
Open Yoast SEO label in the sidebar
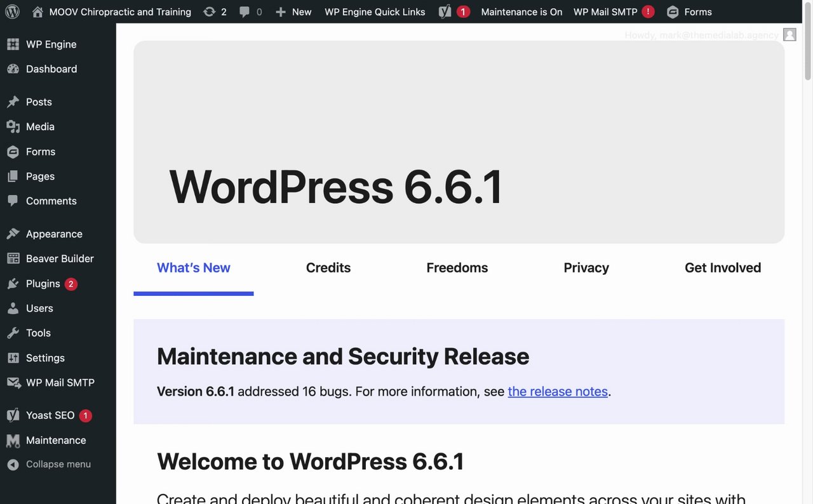click(x=50, y=416)
